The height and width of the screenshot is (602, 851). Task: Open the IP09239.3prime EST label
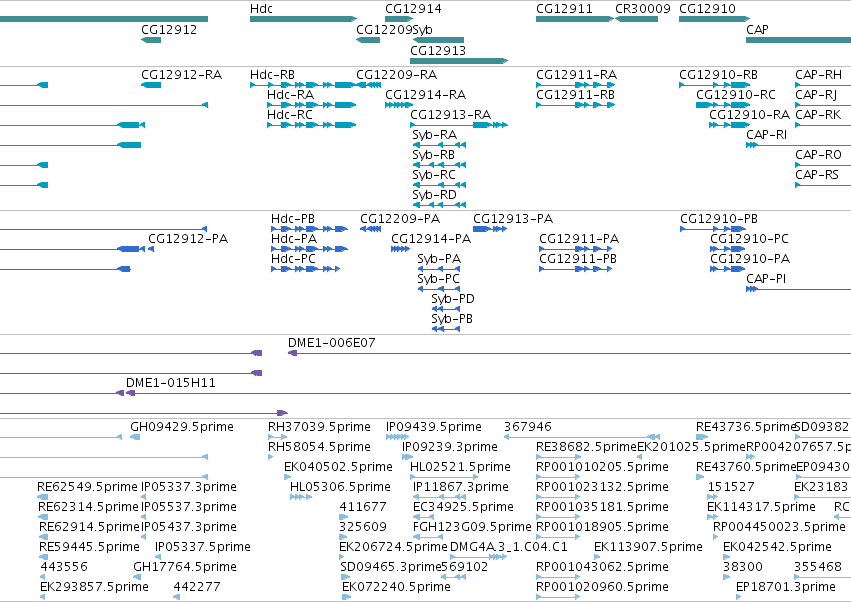point(450,447)
